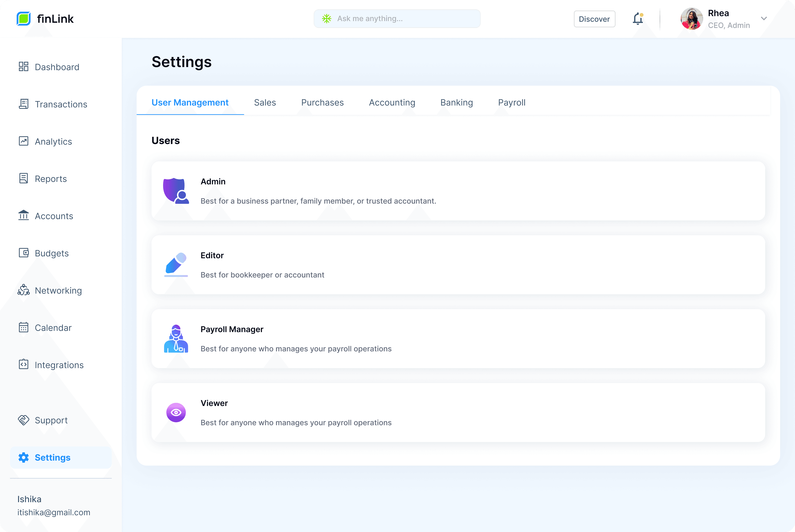795x532 pixels.
Task: Click the Viewer role title
Action: tap(214, 403)
